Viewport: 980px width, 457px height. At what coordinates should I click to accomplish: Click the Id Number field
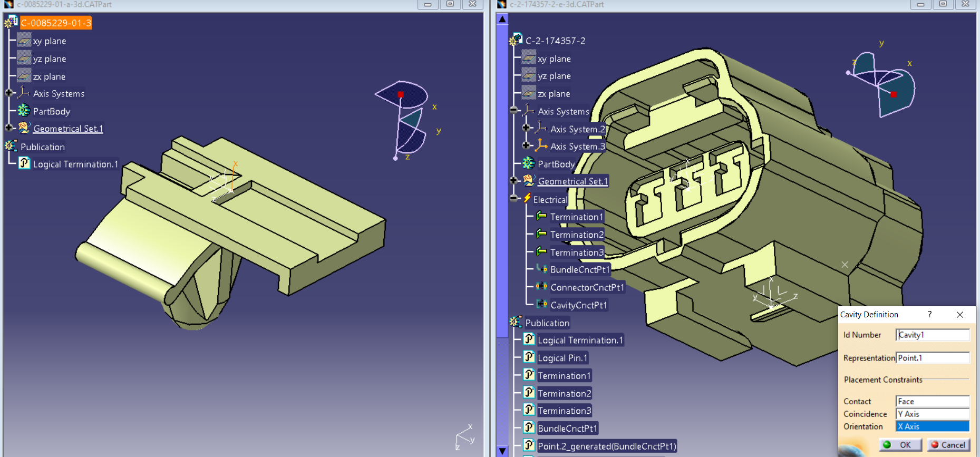[932, 335]
